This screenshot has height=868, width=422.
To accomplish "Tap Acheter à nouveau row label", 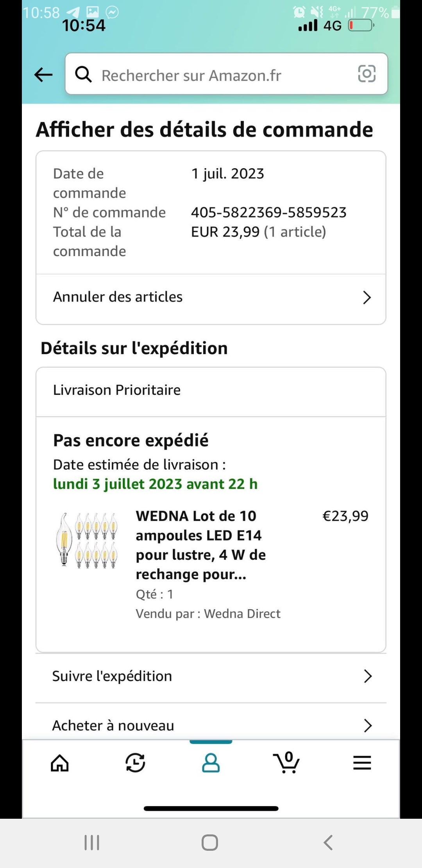I will (113, 725).
